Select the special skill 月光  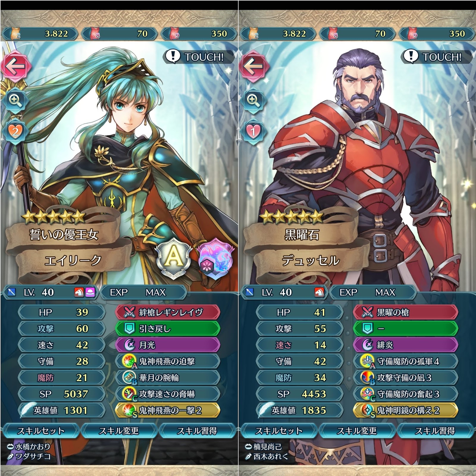pyautogui.click(x=167, y=345)
